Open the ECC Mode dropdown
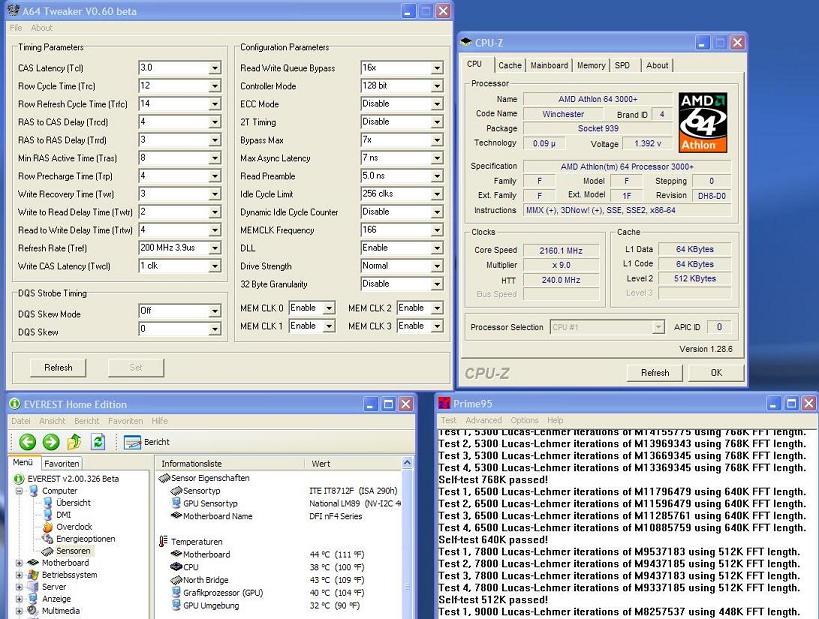Screen dimensions: 819x619 [437, 104]
